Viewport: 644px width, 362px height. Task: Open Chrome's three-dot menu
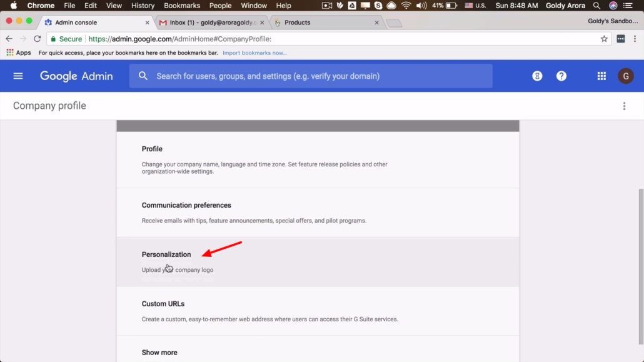(635, 39)
